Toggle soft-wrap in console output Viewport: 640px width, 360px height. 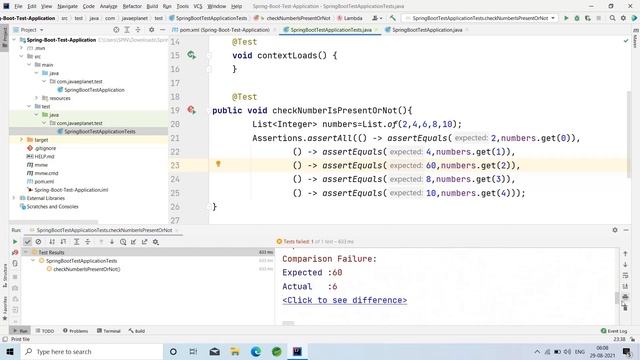point(625,275)
